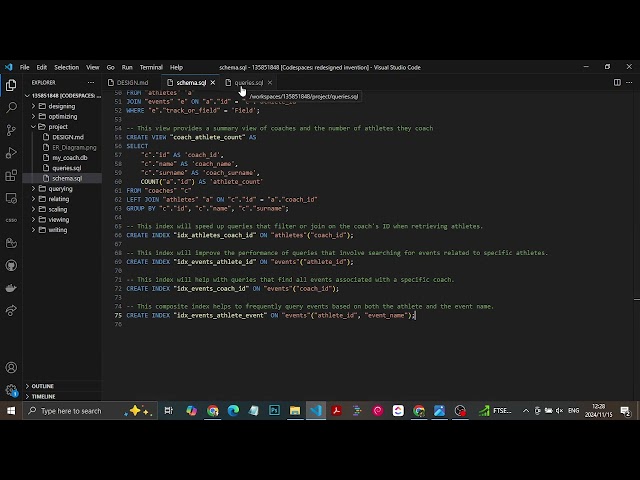Click the editor vertical scrollbar marker

coord(637,299)
